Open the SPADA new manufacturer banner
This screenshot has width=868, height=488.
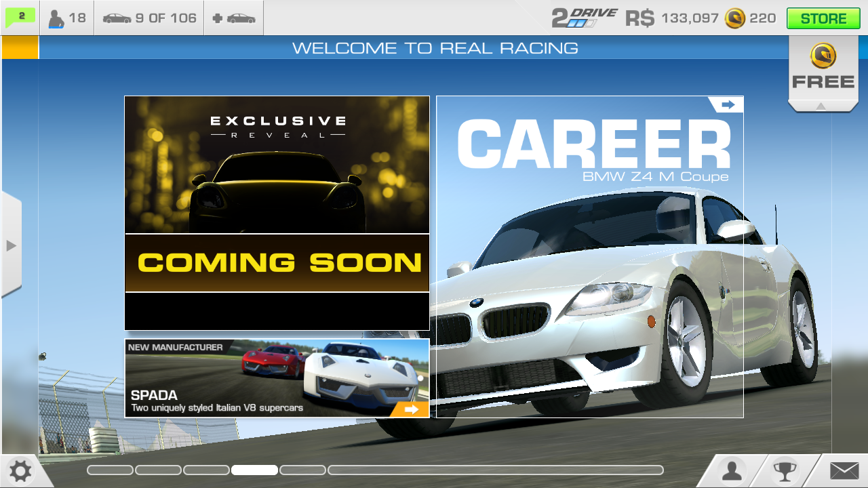pyautogui.click(x=277, y=378)
